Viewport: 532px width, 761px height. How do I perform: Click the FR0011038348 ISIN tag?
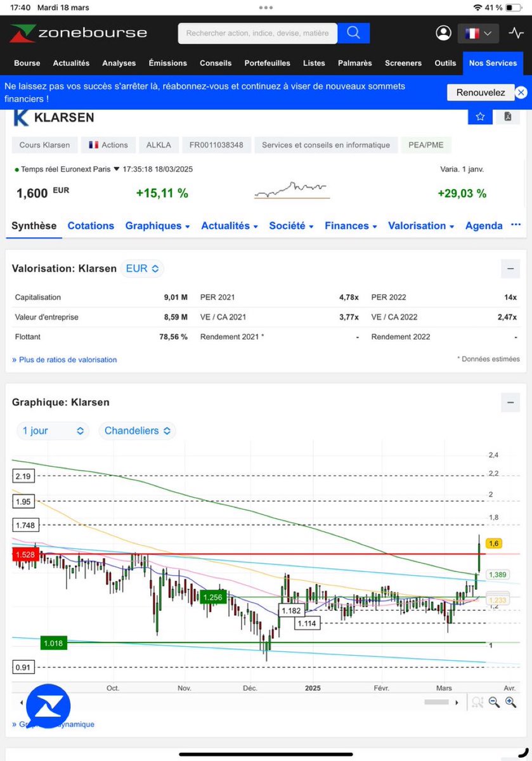pos(217,145)
